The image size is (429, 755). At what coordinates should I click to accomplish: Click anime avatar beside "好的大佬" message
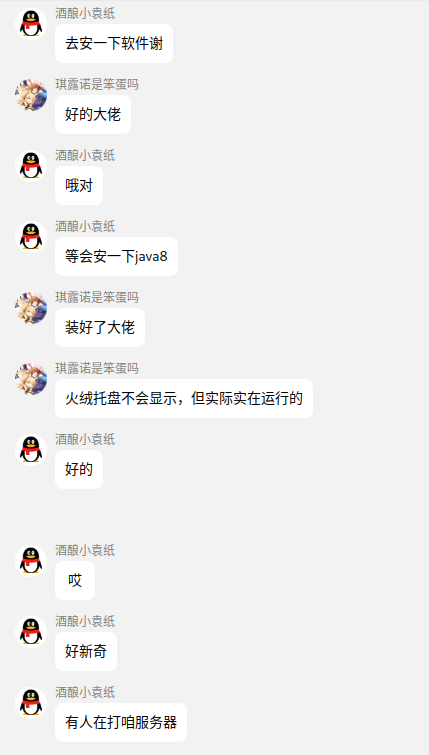coord(31,95)
